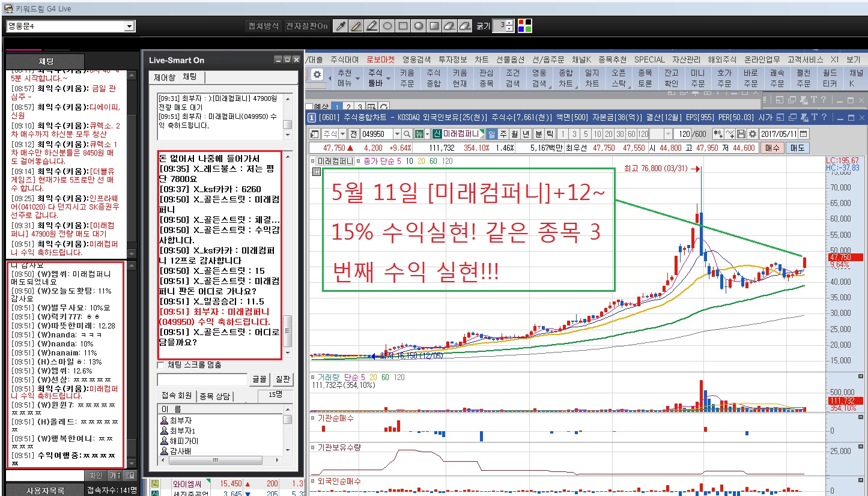Select the filled rectangle drawing tool
Viewport: 868px width, 496px height.
434,26
